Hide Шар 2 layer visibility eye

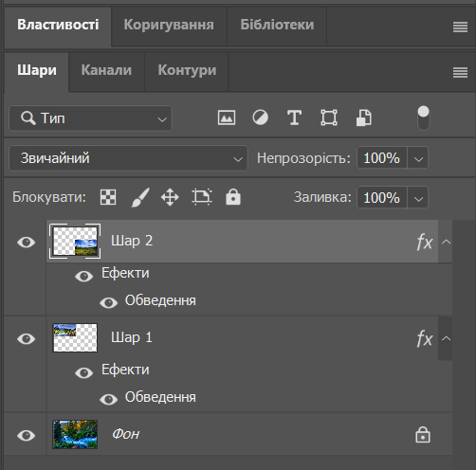[x=27, y=243]
